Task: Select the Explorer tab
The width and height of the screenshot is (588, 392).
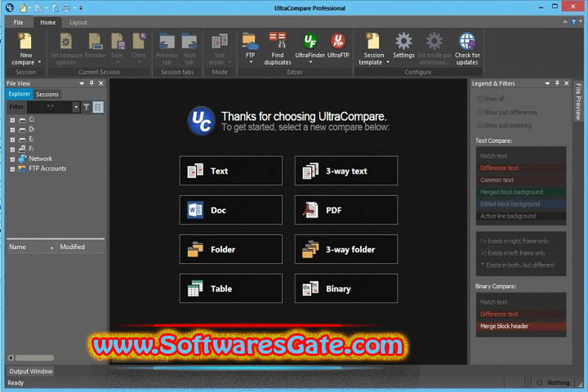Action: pyautogui.click(x=19, y=94)
